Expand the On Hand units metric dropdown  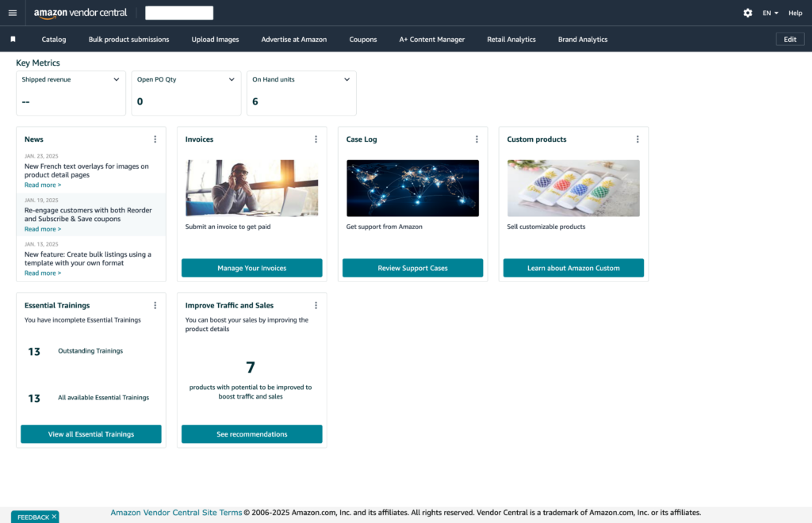tap(347, 80)
